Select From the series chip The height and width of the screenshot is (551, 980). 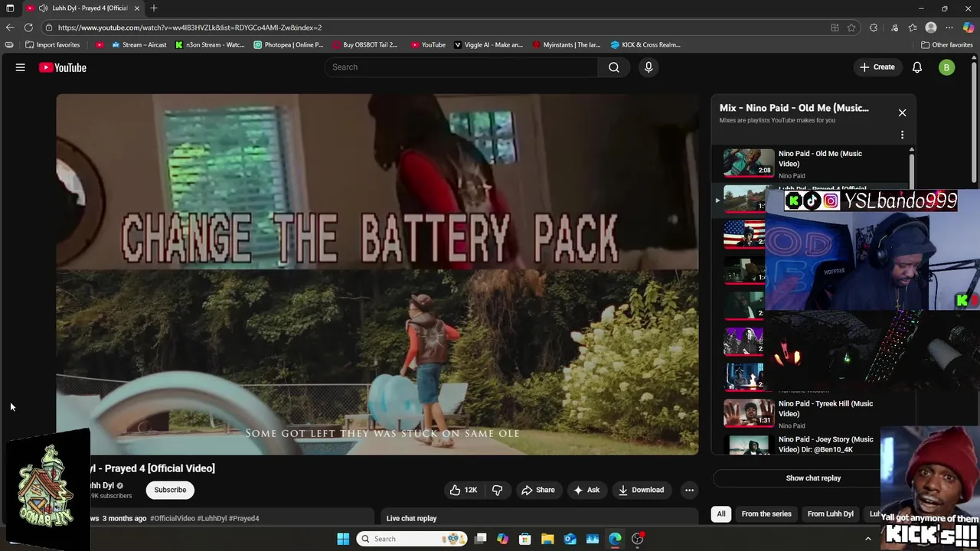click(x=766, y=514)
